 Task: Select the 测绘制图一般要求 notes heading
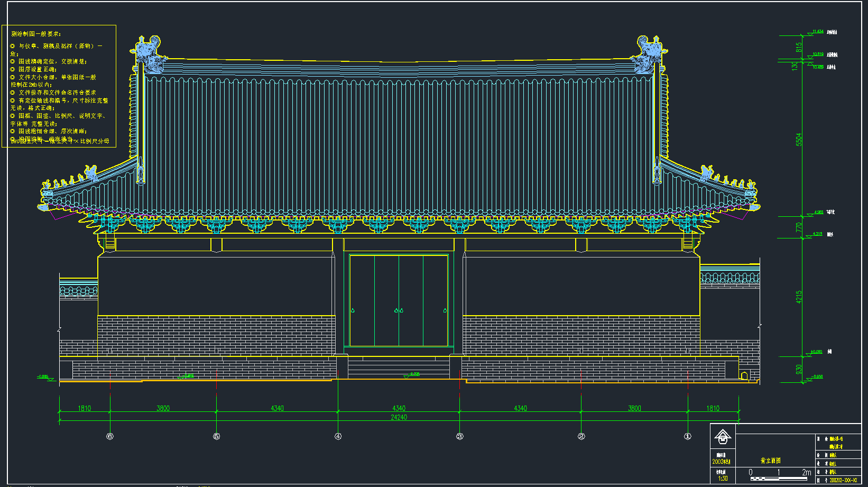(36, 34)
